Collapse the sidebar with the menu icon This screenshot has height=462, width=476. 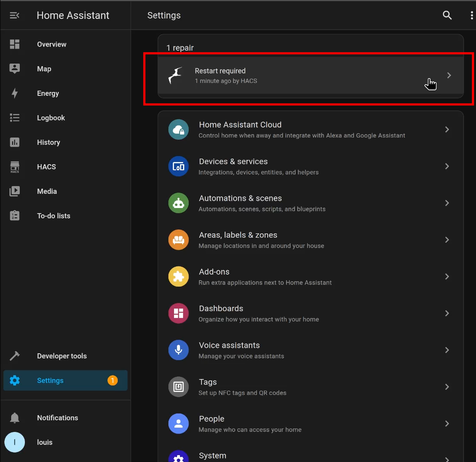click(x=15, y=15)
